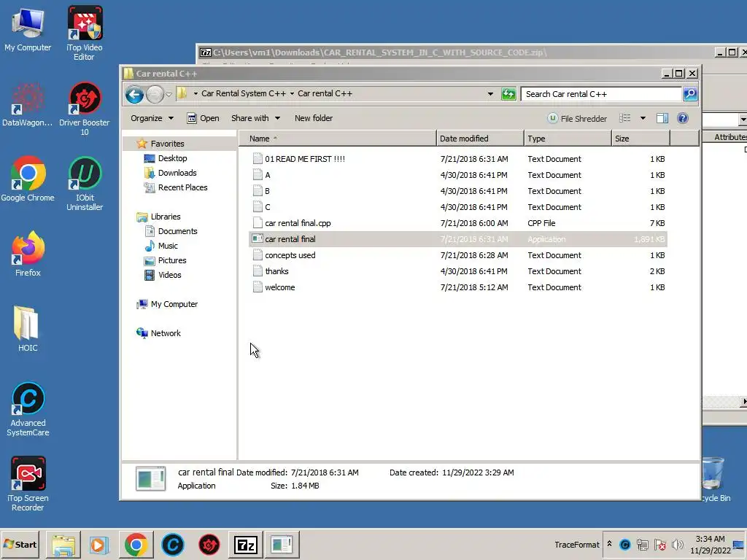Click the iTop Video Editor desktop shortcut
Viewport: 747px width, 560px height.
coord(85,34)
